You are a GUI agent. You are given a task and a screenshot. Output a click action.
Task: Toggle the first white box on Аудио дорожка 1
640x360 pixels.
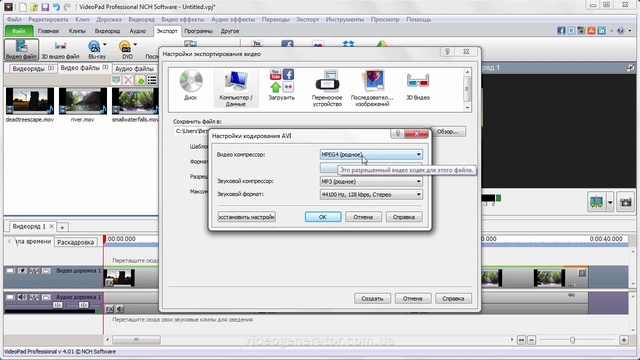(x=10, y=297)
